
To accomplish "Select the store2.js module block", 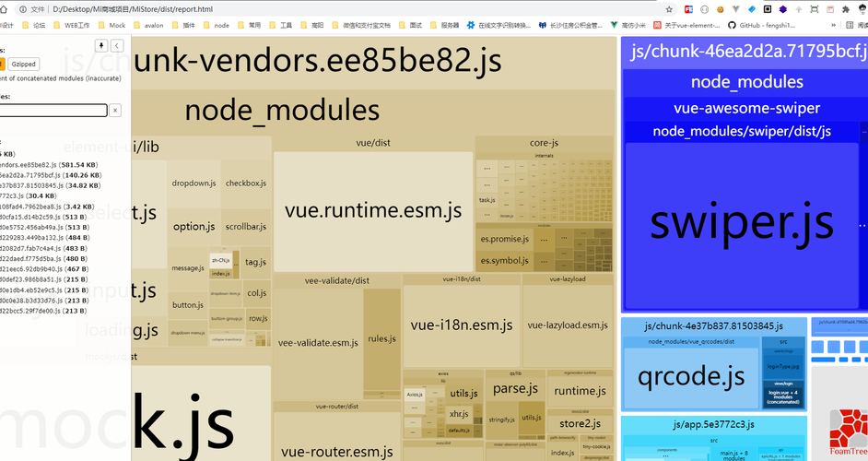I will point(580,424).
